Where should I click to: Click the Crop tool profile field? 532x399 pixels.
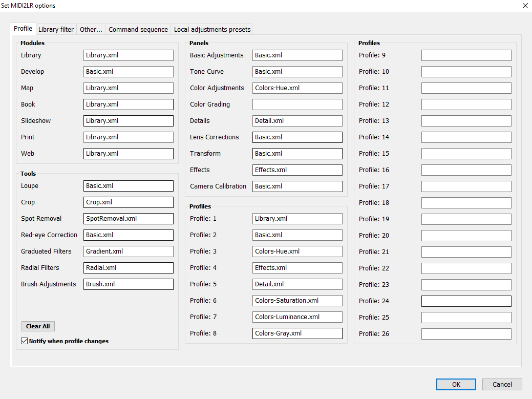point(128,202)
